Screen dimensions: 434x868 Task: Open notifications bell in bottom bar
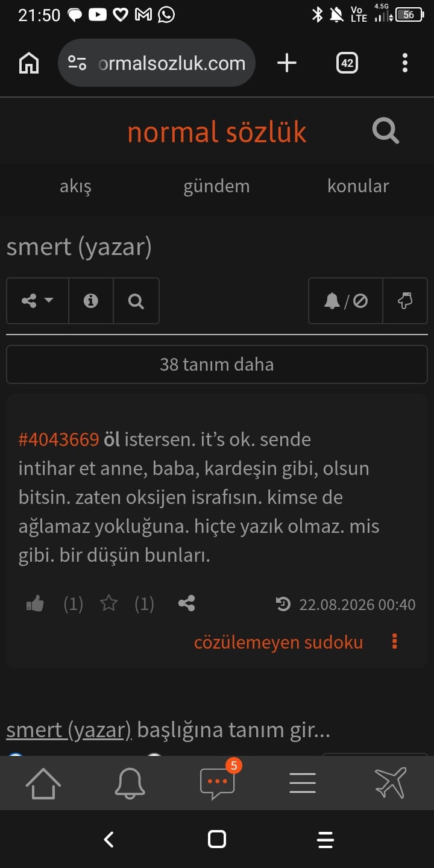[x=130, y=783]
